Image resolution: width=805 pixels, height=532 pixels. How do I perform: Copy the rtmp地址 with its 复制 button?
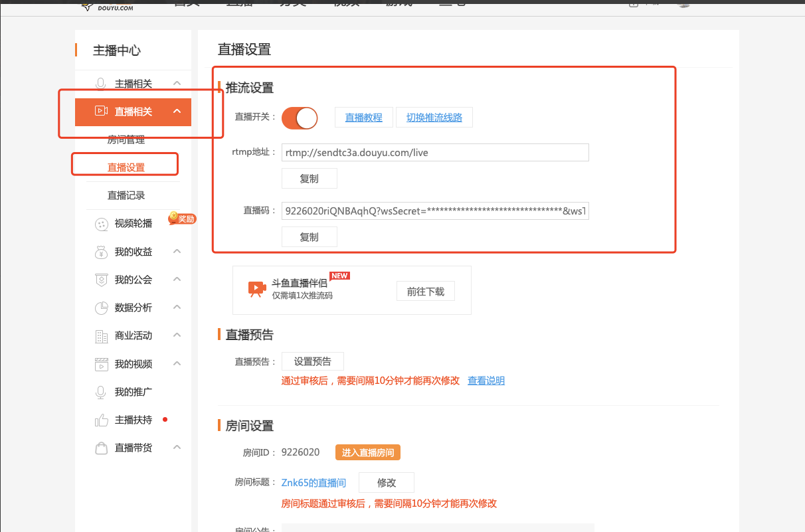[x=310, y=179]
